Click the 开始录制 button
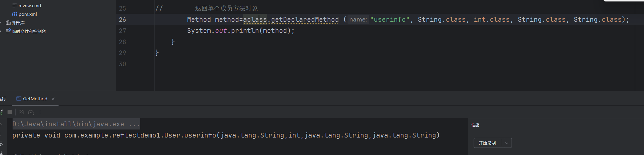 [487, 143]
